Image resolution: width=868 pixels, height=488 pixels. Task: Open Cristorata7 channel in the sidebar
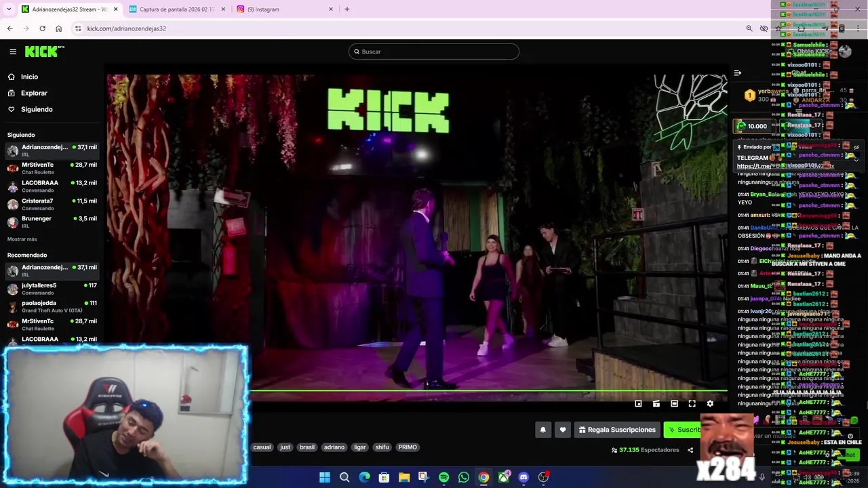(x=52, y=204)
